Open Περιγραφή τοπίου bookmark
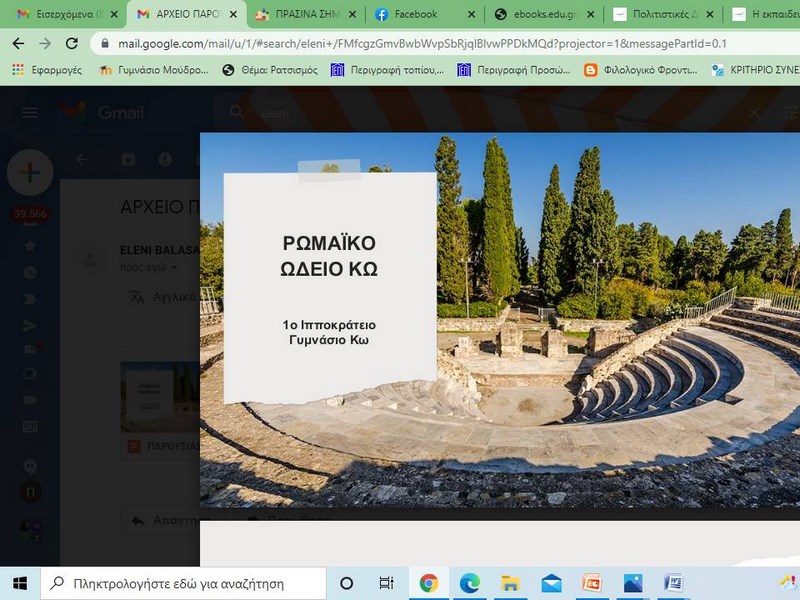This screenshot has width=800, height=600. coord(387,70)
